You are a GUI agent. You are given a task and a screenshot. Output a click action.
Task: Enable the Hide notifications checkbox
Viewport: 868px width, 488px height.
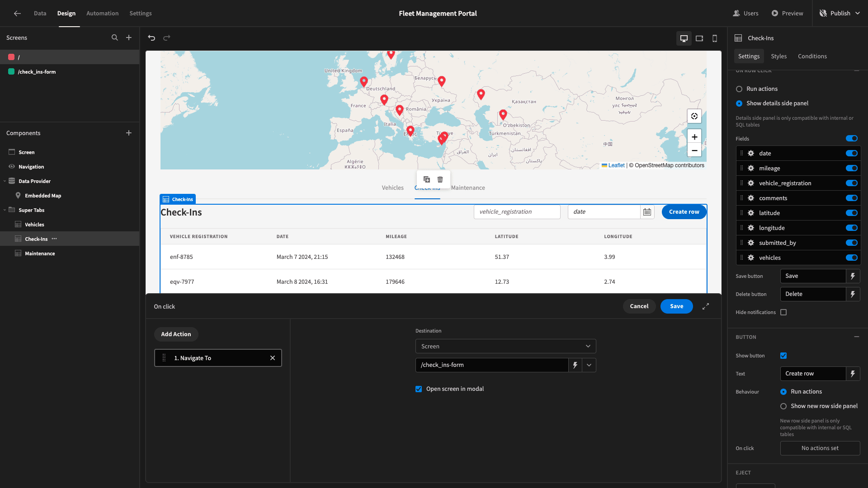pos(783,312)
